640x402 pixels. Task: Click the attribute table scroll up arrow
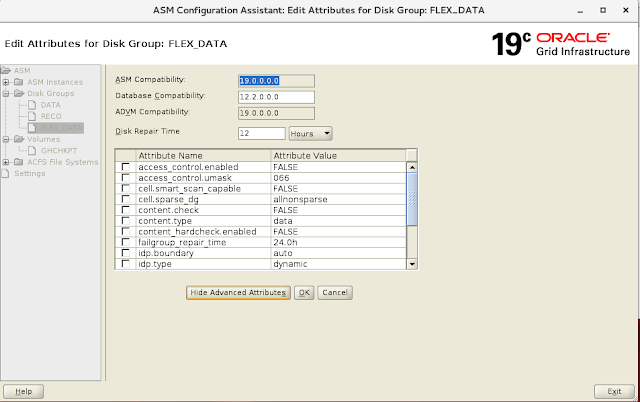coord(412,167)
